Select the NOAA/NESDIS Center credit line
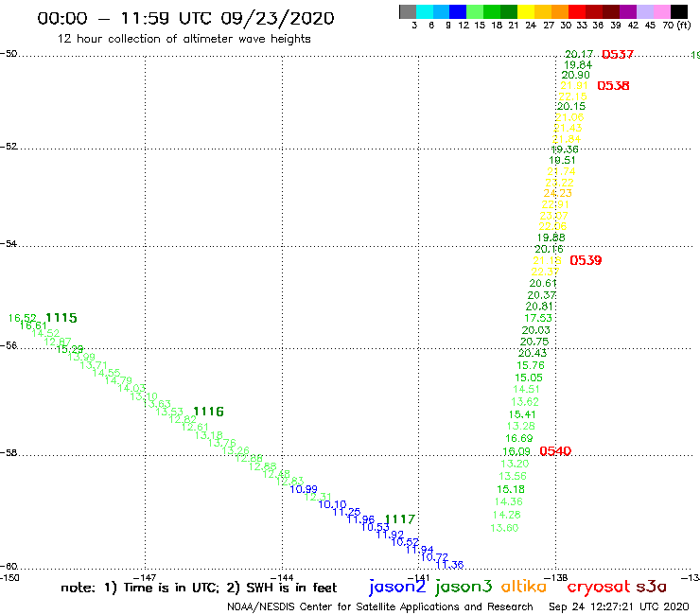 (380, 607)
